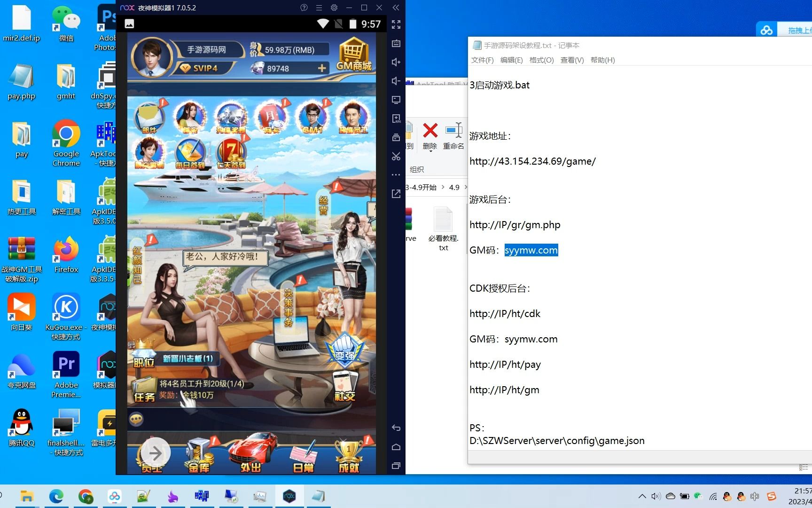The image size is (812, 508).
Task: Click Nox Android back arrow
Action: [396, 428]
